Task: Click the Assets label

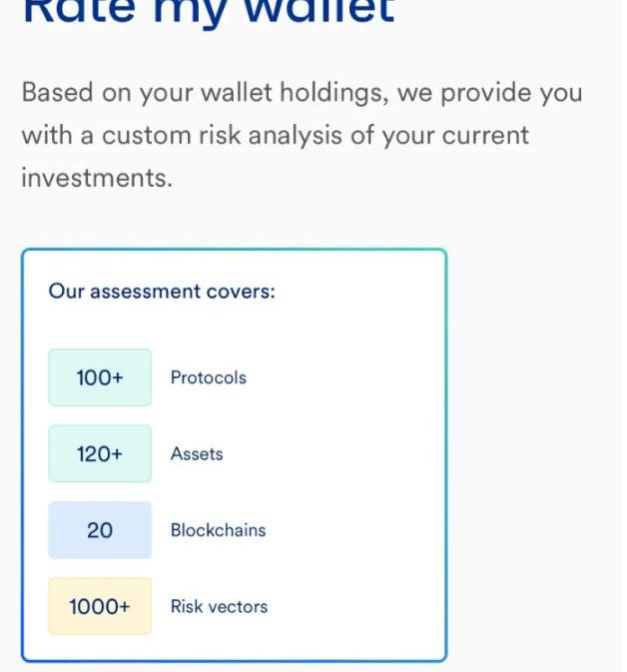Action: pos(197,453)
